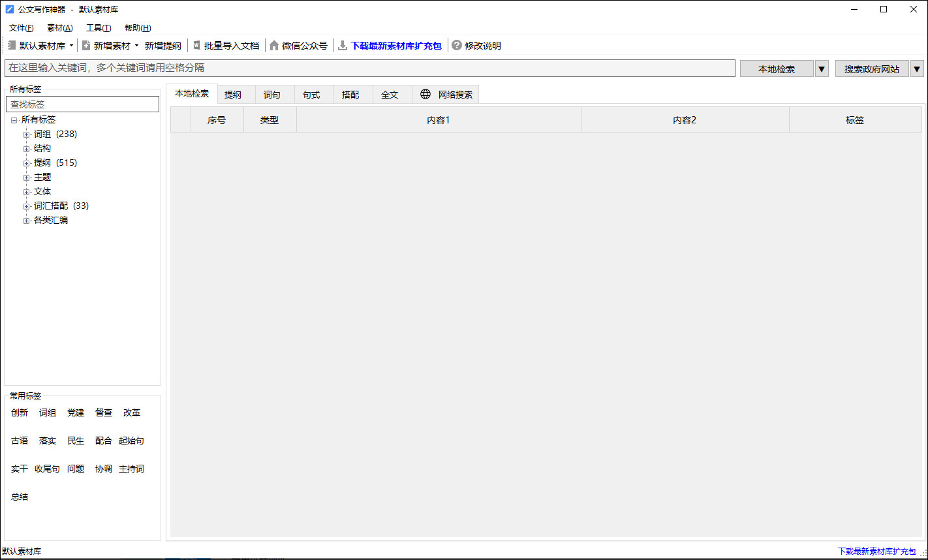Click the 查找标签 tag filter field
The width and height of the screenshot is (928, 560).
point(82,104)
